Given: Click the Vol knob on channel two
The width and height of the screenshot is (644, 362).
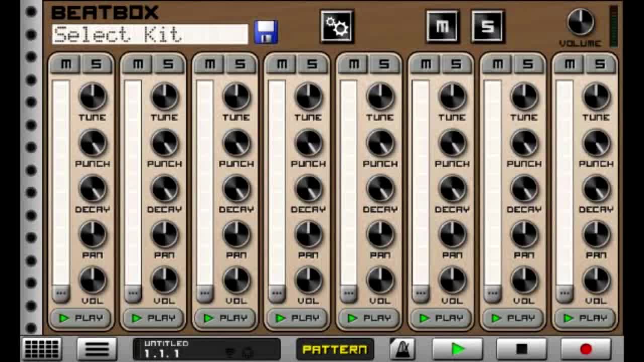Looking at the screenshot, I should pyautogui.click(x=165, y=280).
